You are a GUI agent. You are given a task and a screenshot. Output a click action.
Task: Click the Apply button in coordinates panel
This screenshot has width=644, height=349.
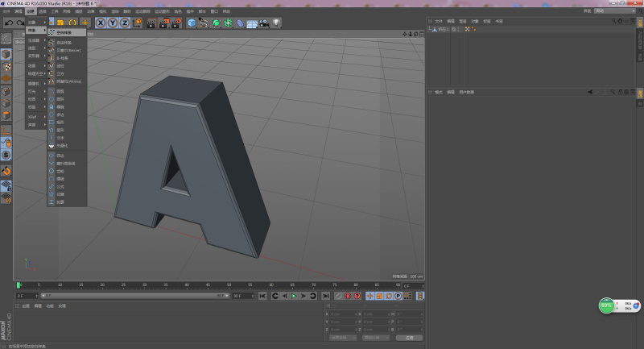click(409, 338)
